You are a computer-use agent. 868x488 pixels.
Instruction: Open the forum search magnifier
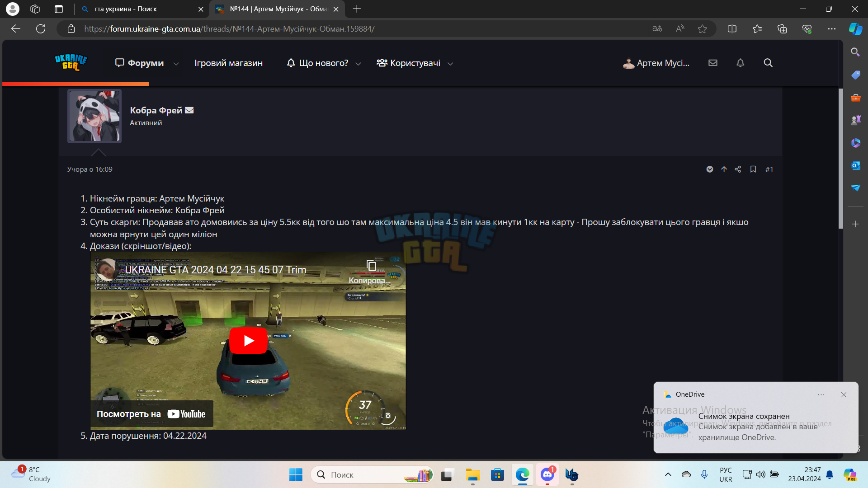click(768, 63)
